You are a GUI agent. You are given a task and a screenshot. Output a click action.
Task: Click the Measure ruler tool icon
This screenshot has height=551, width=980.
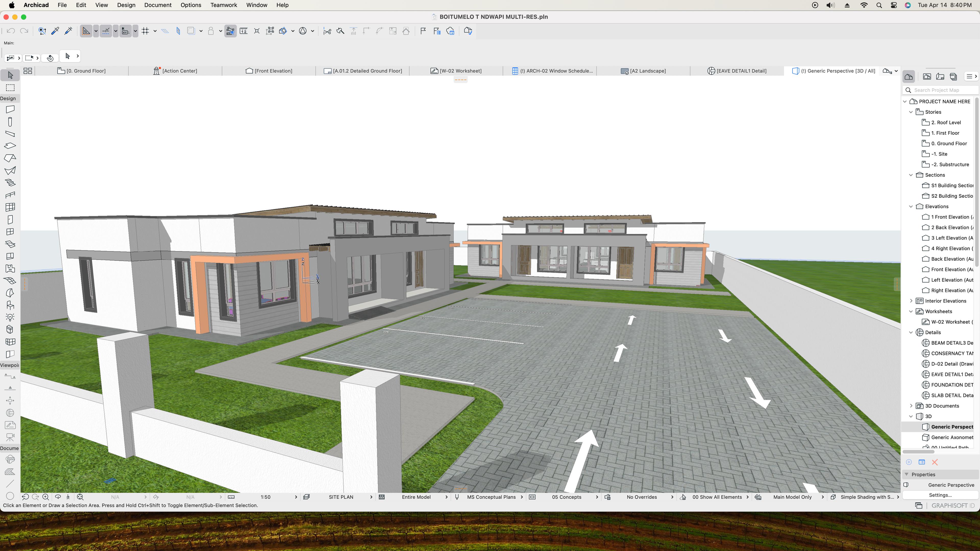click(x=244, y=31)
